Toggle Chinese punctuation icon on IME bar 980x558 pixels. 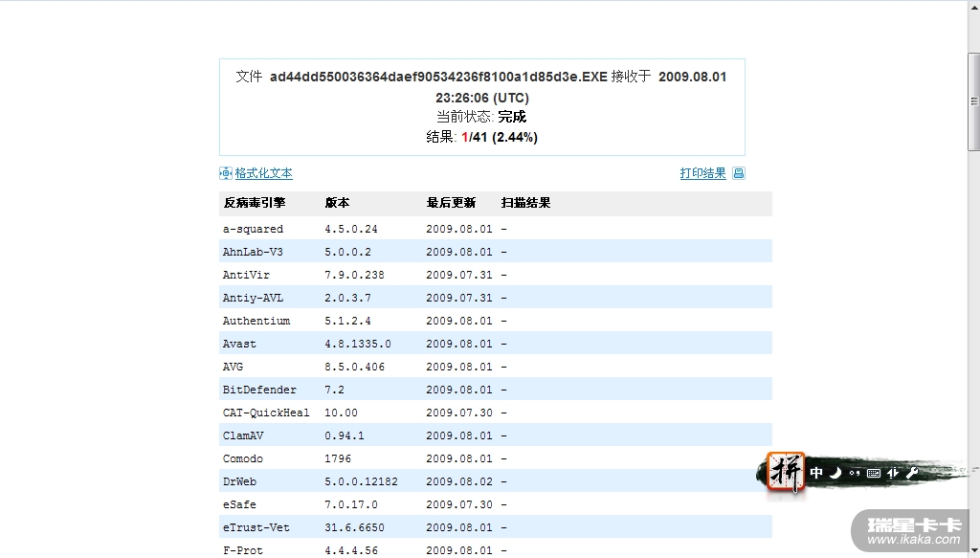(855, 473)
